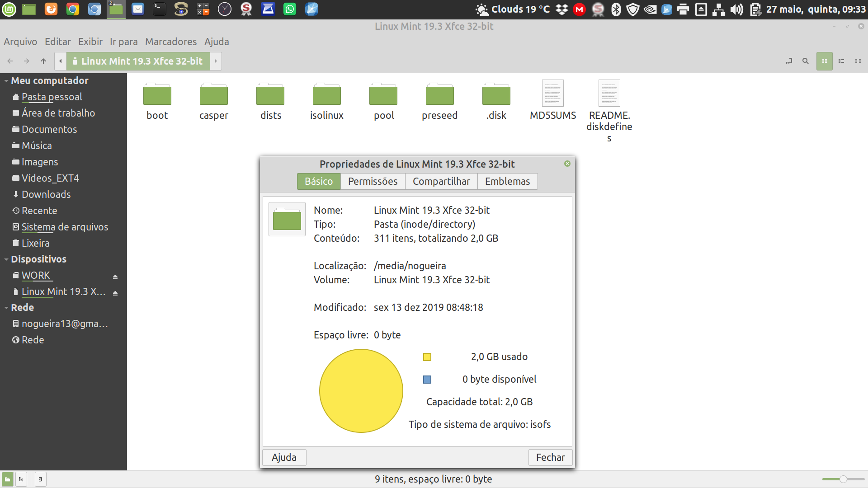Adjust the zoom slider in status bar
The width and height of the screenshot is (868, 488).
coord(843,479)
